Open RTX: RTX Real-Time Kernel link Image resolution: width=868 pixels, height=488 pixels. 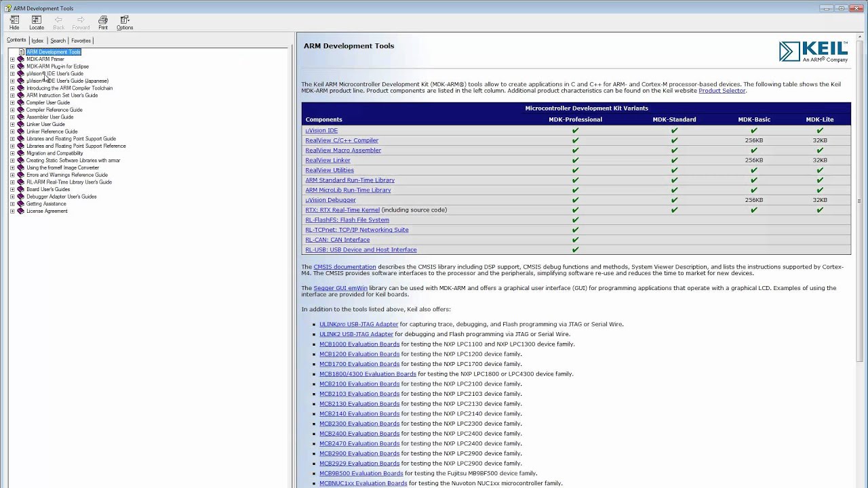tap(342, 210)
